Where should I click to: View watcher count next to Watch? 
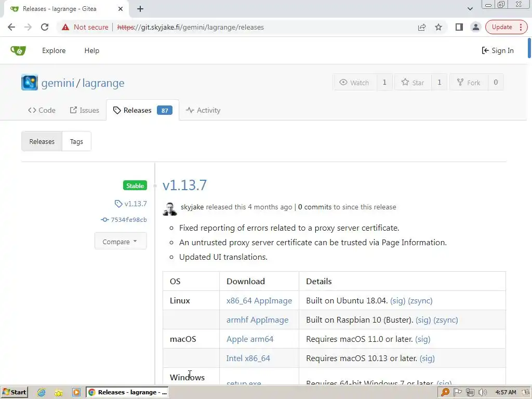click(384, 83)
